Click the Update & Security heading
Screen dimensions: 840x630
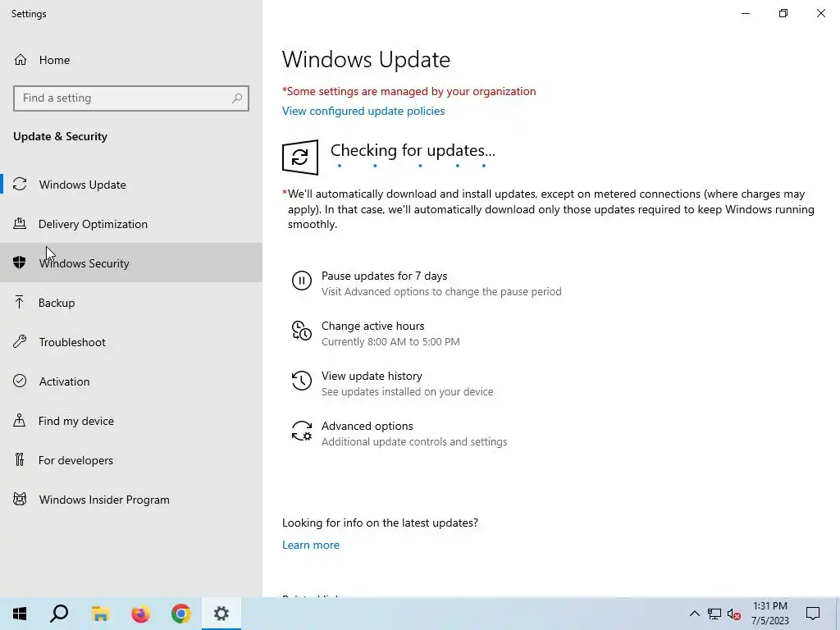click(60, 137)
